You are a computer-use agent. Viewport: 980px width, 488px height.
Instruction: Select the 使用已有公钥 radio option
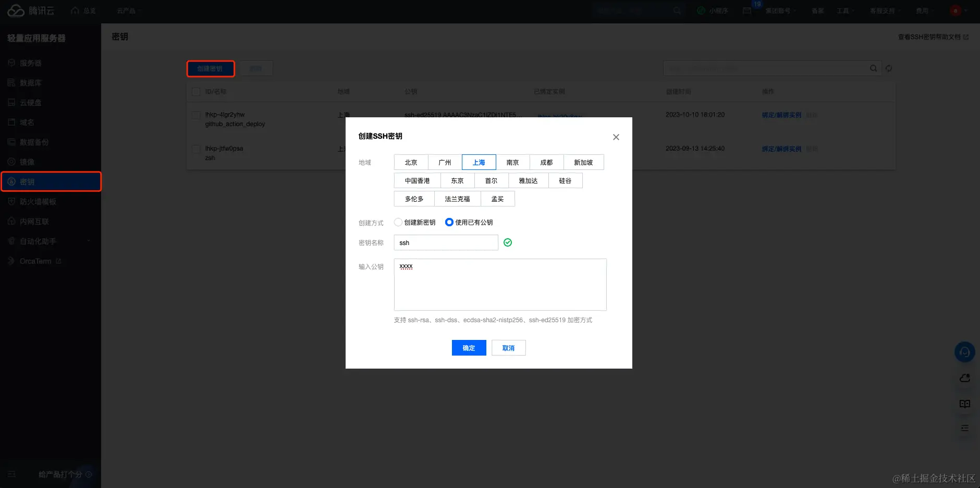click(449, 222)
